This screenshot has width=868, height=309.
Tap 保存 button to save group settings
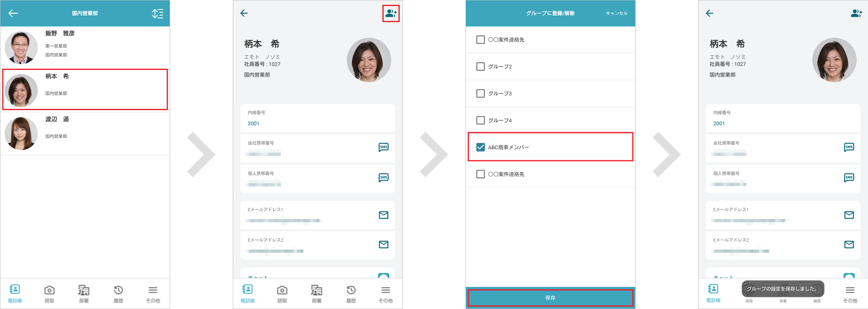pyautogui.click(x=551, y=298)
